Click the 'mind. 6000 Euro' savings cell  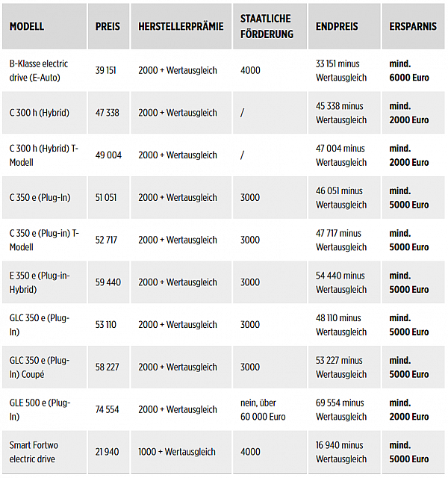pyautogui.click(x=409, y=71)
